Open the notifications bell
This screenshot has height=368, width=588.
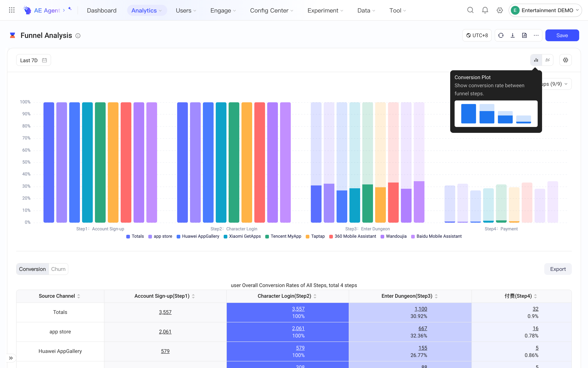(x=485, y=10)
